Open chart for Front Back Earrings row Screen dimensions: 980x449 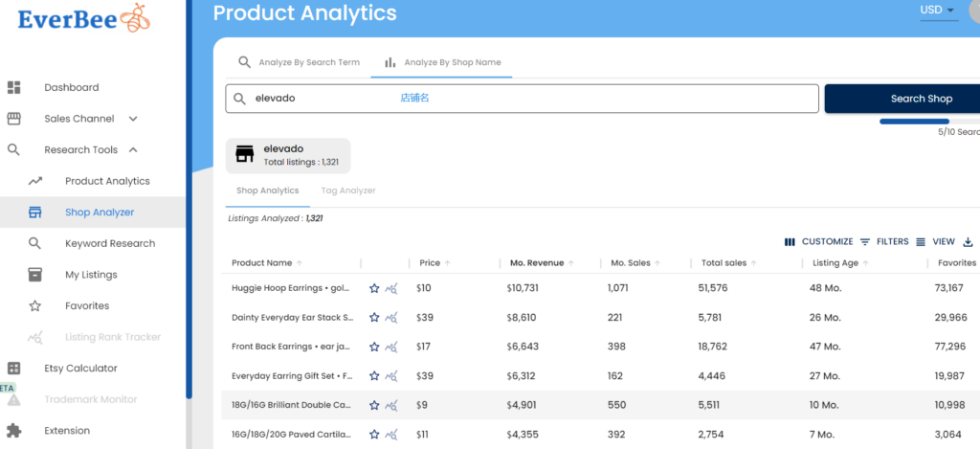click(x=390, y=347)
